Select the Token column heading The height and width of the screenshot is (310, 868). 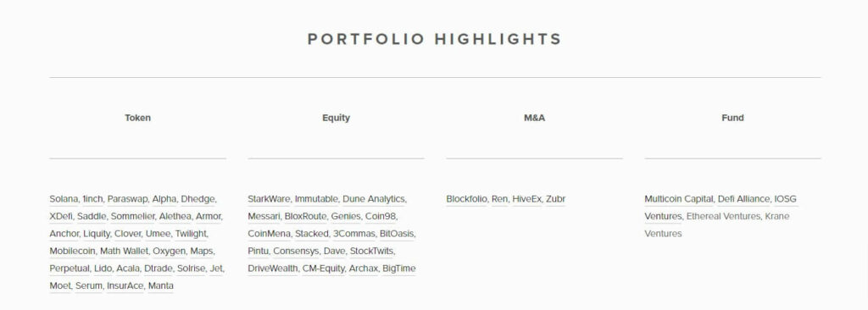pos(138,118)
